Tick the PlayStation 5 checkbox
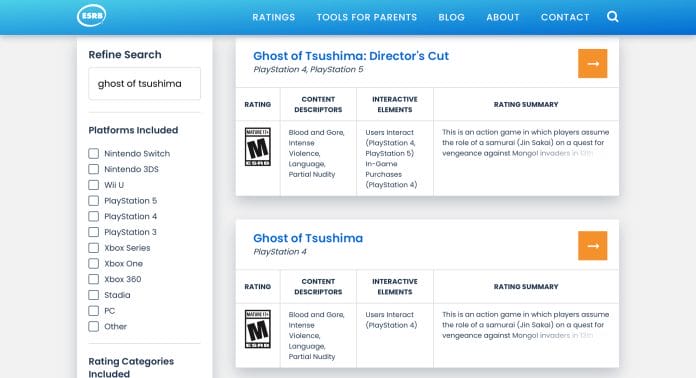Viewport: 696px width, 378px height. pos(94,201)
